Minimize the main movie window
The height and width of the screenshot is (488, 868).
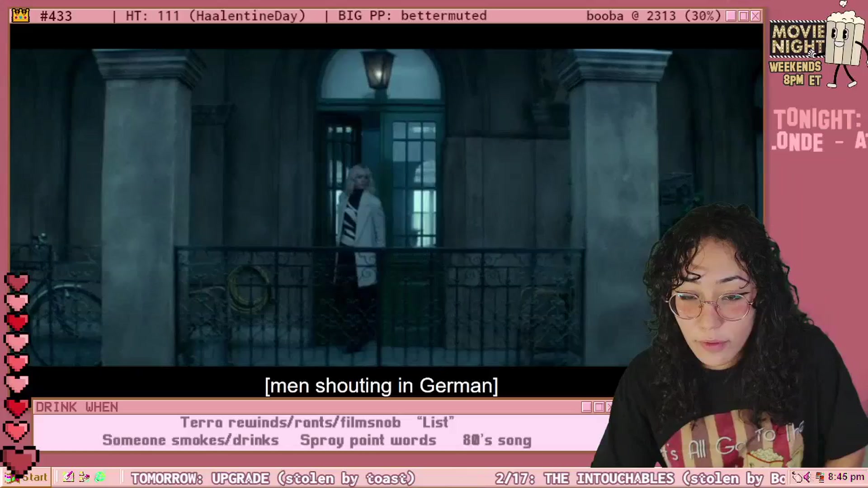731,16
